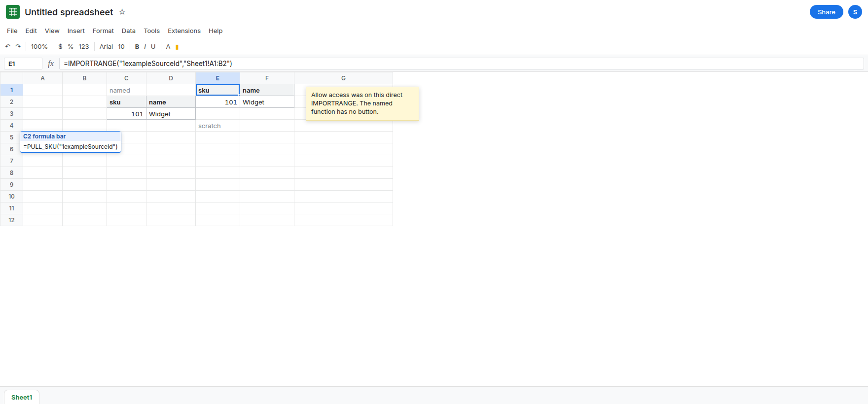Screen dimensions: 868x404
Task: Open the Edit menu
Action: click(31, 31)
